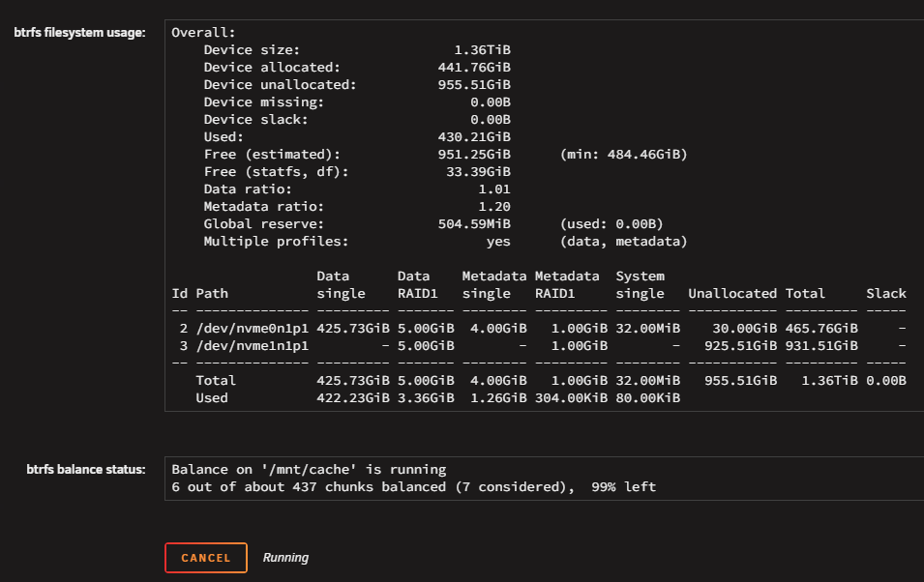The height and width of the screenshot is (582, 924).
Task: Click the /dev/nvme0n1p1 device path
Action: [x=253, y=328]
